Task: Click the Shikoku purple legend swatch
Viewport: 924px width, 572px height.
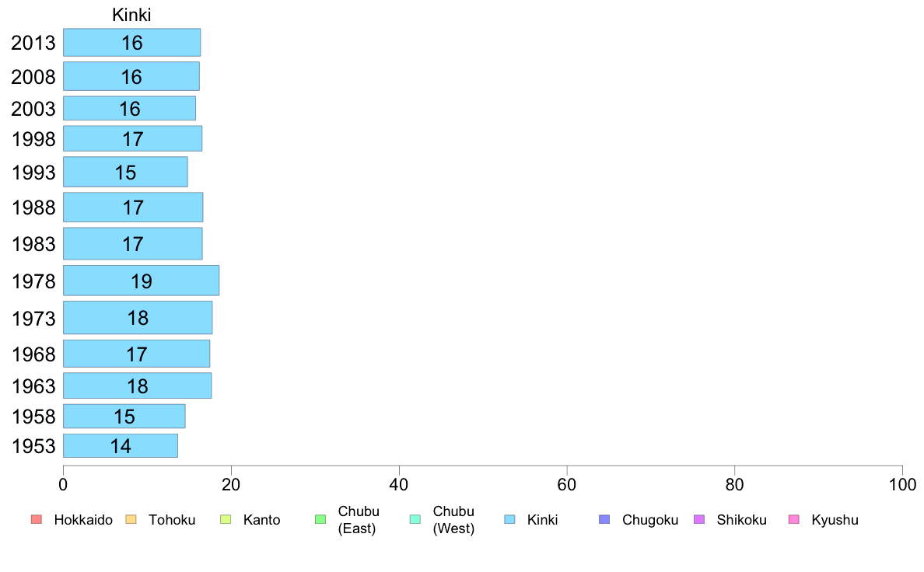Action: coord(699,520)
